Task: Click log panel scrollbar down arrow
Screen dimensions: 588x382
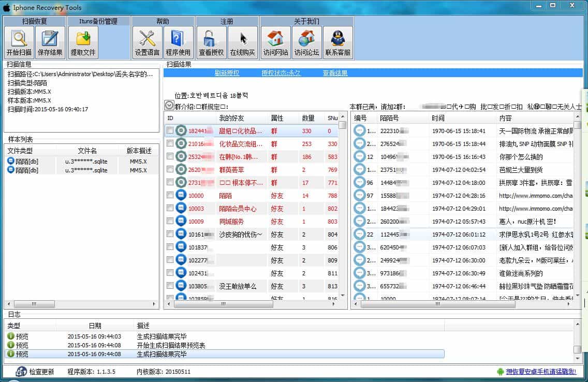Action: click(578, 358)
